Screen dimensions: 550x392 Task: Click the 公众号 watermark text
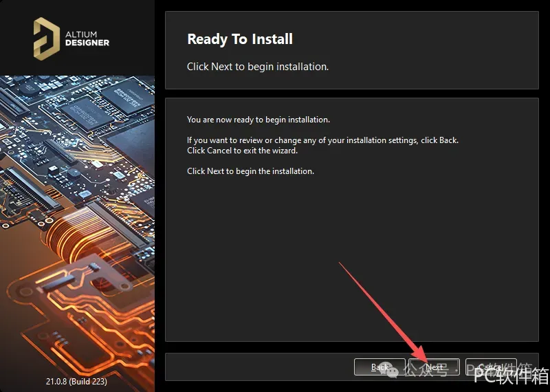coord(425,369)
